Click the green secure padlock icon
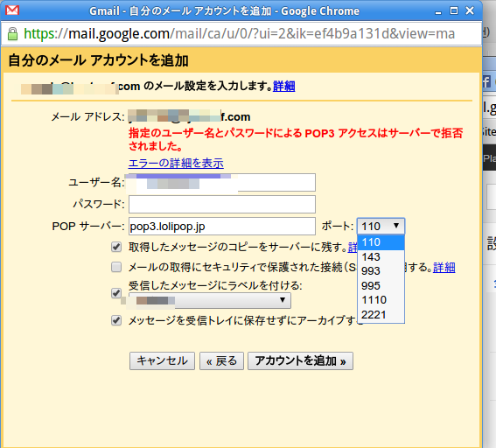 point(12,34)
